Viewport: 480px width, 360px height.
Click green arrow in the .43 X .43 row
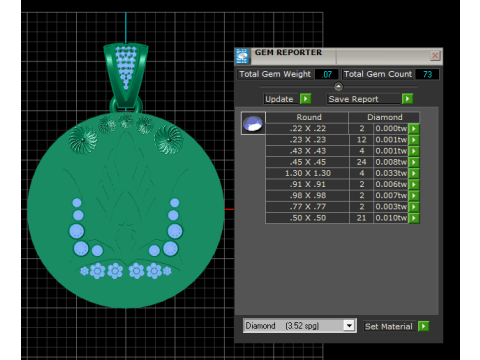click(414, 151)
